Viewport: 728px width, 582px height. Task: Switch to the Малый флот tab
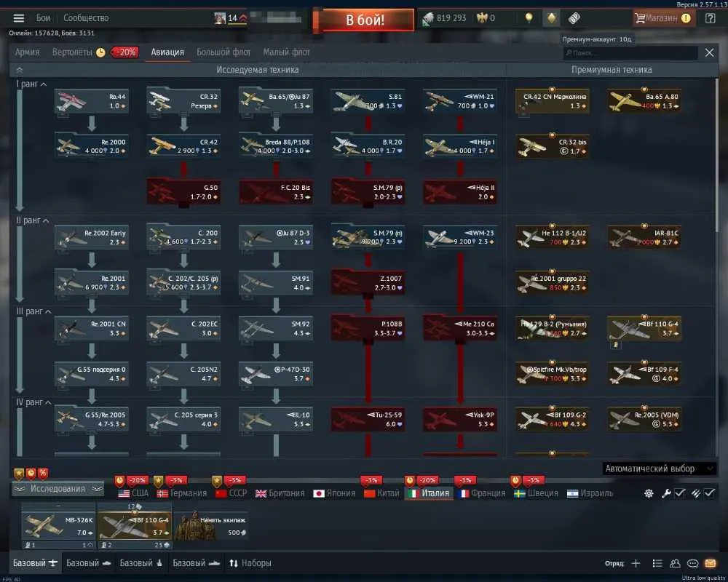tap(286, 52)
